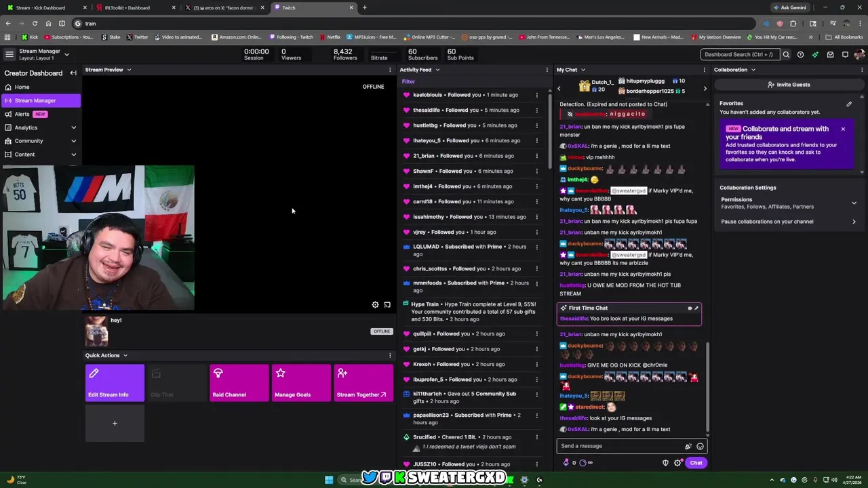Switch to the IRLToolkit Dashboard tab
This screenshot has height=488, width=868.
136,7
